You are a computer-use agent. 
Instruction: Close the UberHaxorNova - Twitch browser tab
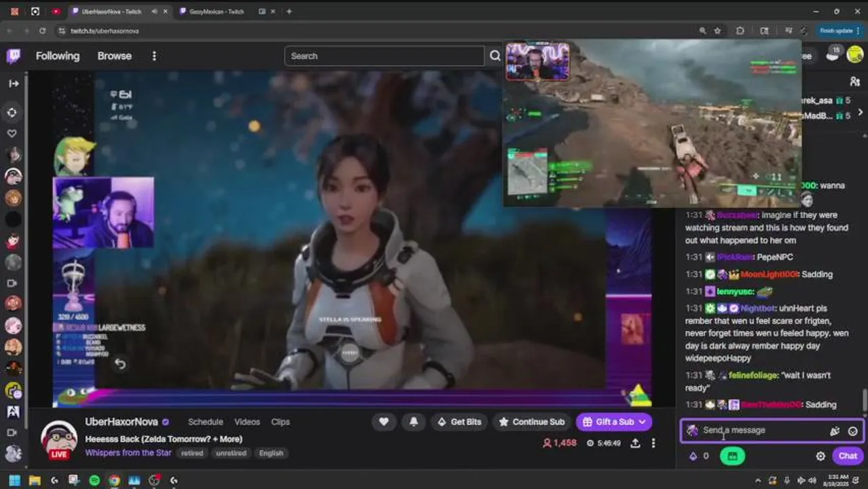165,12
